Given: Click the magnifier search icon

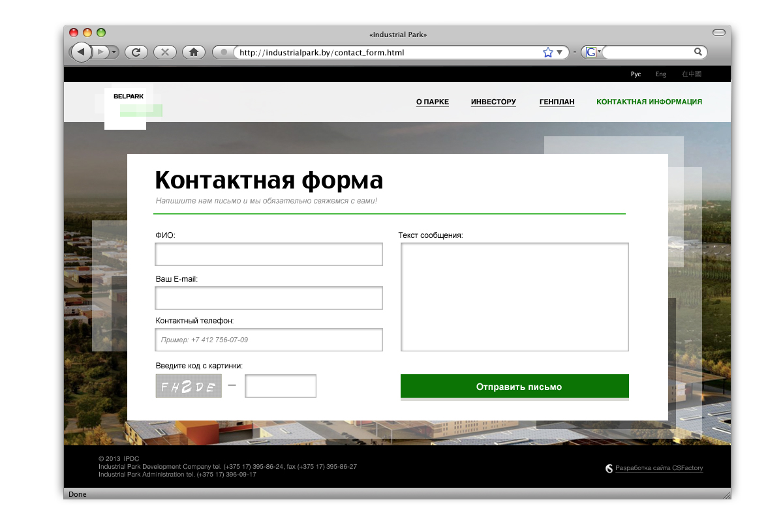Looking at the screenshot, I should pyautogui.click(x=698, y=52).
